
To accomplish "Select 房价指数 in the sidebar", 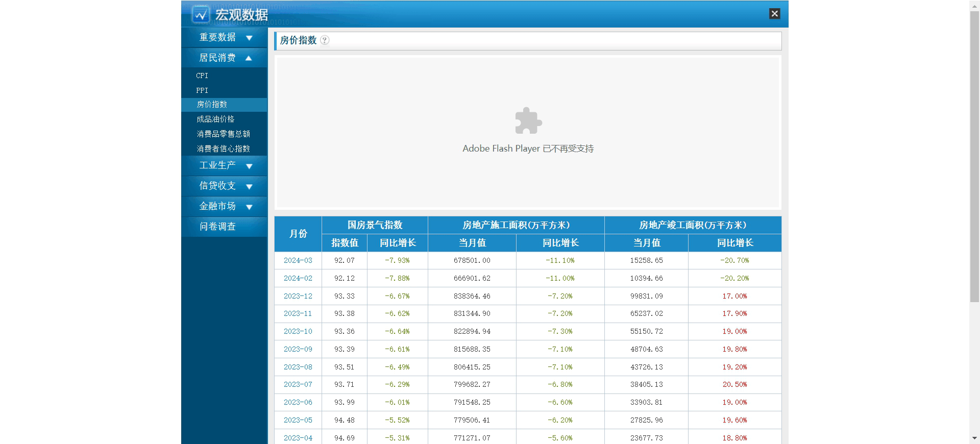I will [212, 105].
